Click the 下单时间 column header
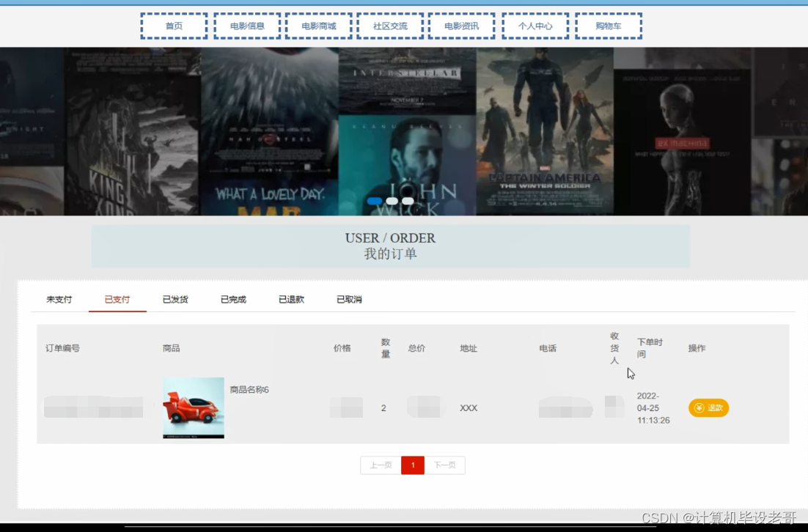The height and width of the screenshot is (532, 808). (x=650, y=348)
